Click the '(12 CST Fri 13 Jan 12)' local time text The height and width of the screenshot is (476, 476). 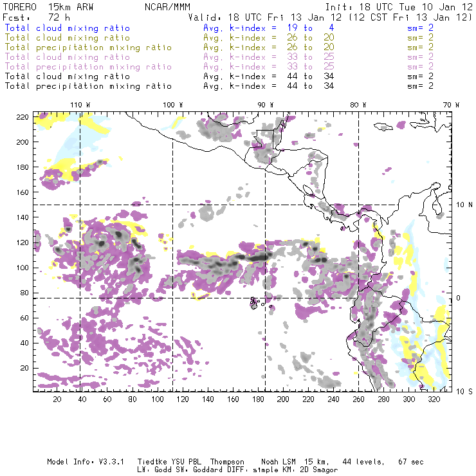point(410,17)
